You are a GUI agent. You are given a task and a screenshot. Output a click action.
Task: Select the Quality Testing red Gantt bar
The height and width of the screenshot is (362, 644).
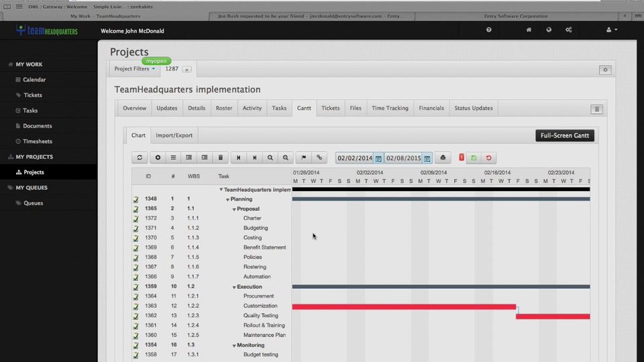coord(553,316)
